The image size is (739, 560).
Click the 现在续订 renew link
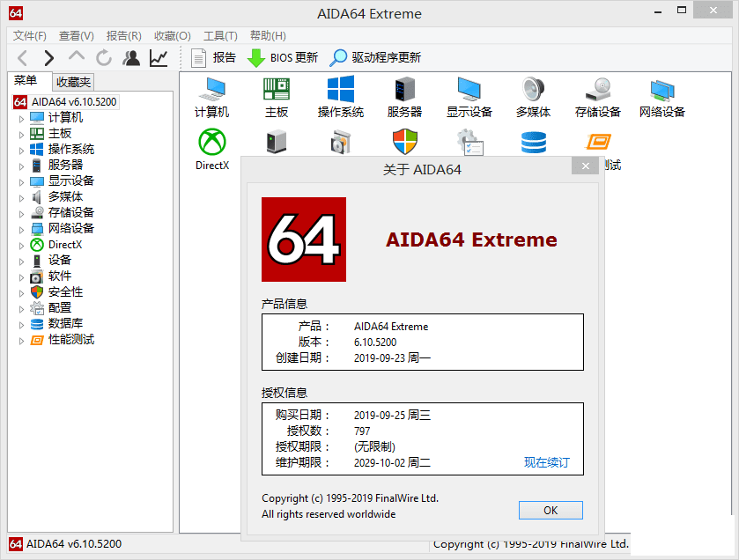(547, 462)
